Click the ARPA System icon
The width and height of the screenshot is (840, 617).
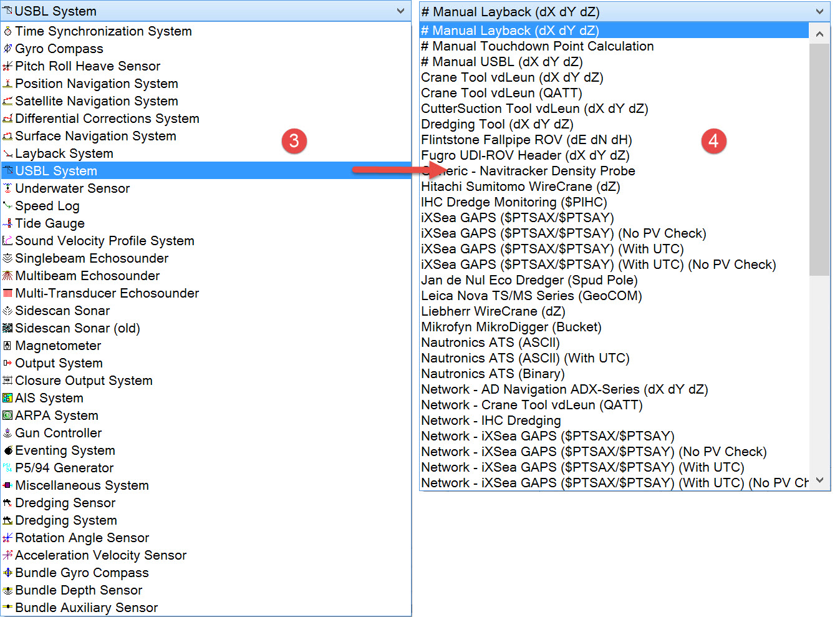[7, 415]
